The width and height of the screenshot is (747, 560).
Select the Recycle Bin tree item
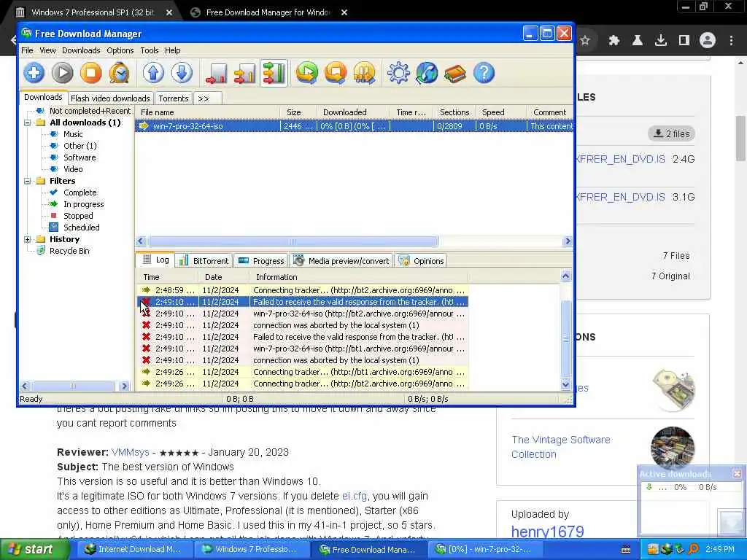[x=69, y=251]
